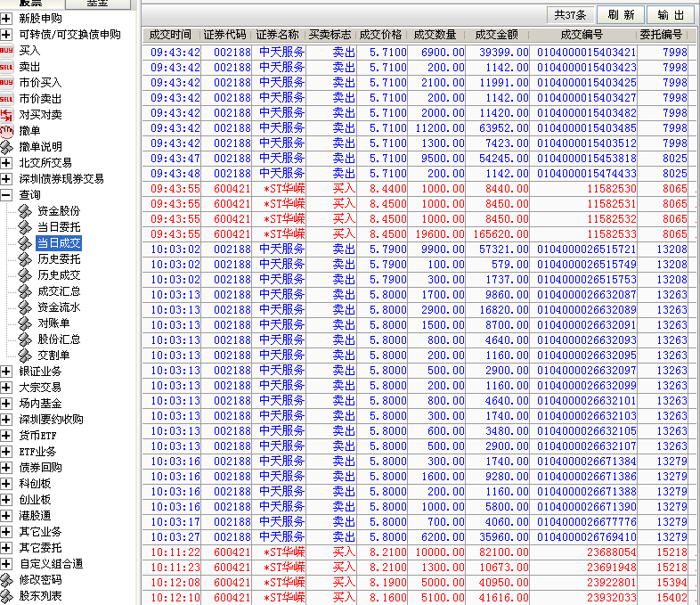Sort by the 成交金额 column header
This screenshot has width=700, height=605.
point(496,35)
